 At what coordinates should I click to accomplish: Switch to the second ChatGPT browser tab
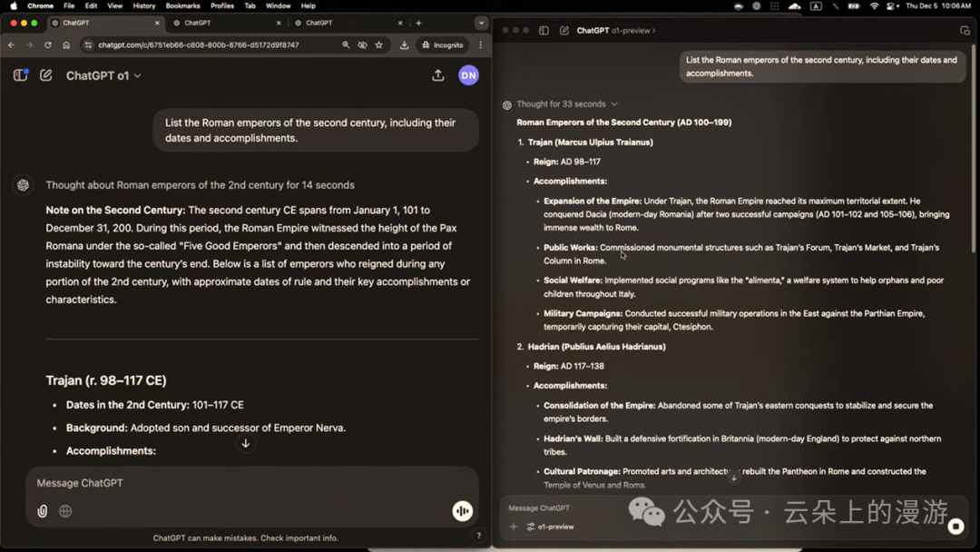[227, 23]
